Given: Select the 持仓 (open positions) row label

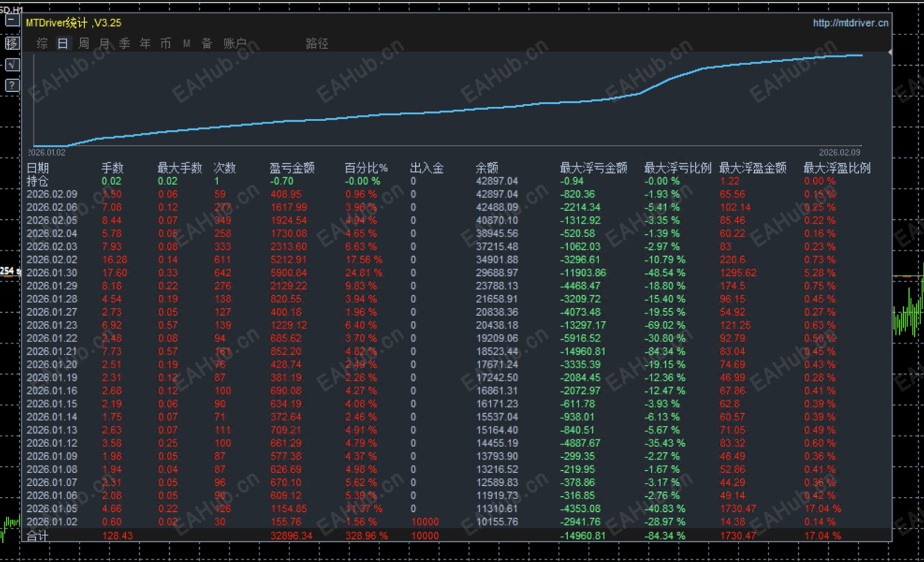Looking at the screenshot, I should (38, 181).
